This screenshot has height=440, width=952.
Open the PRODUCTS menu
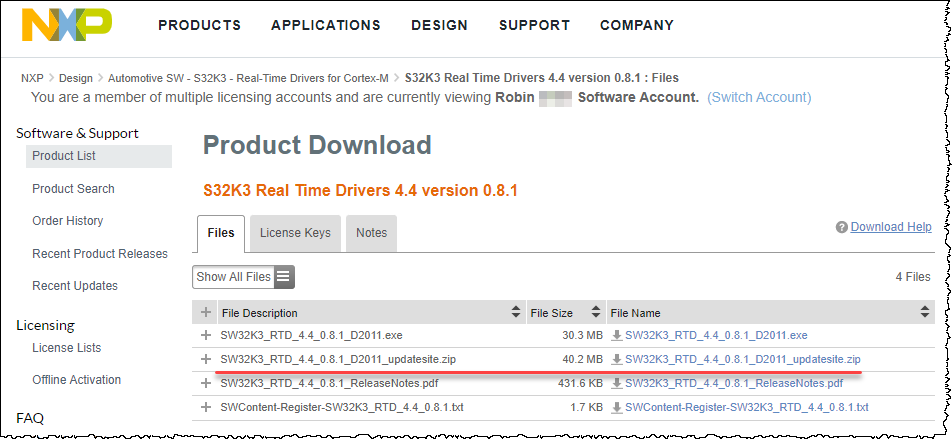200,25
